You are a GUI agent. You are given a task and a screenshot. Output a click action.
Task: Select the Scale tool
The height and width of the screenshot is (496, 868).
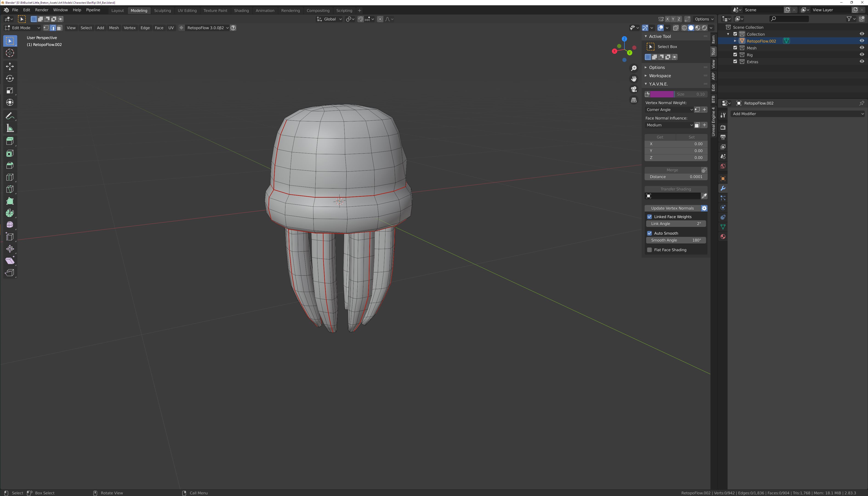pos(10,90)
